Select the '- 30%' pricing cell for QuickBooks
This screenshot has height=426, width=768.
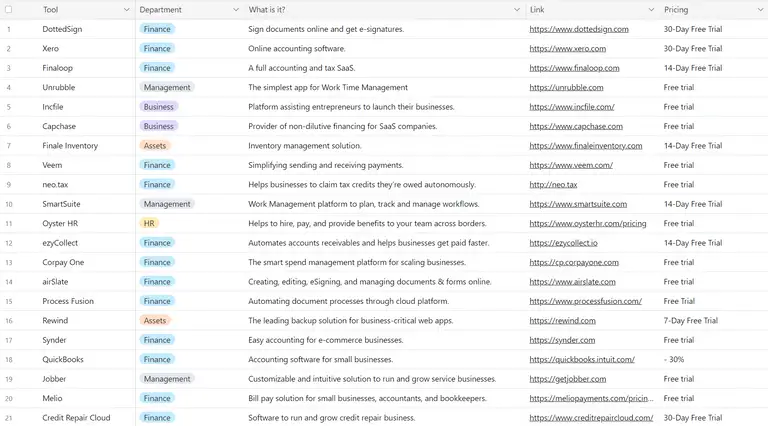(675, 360)
